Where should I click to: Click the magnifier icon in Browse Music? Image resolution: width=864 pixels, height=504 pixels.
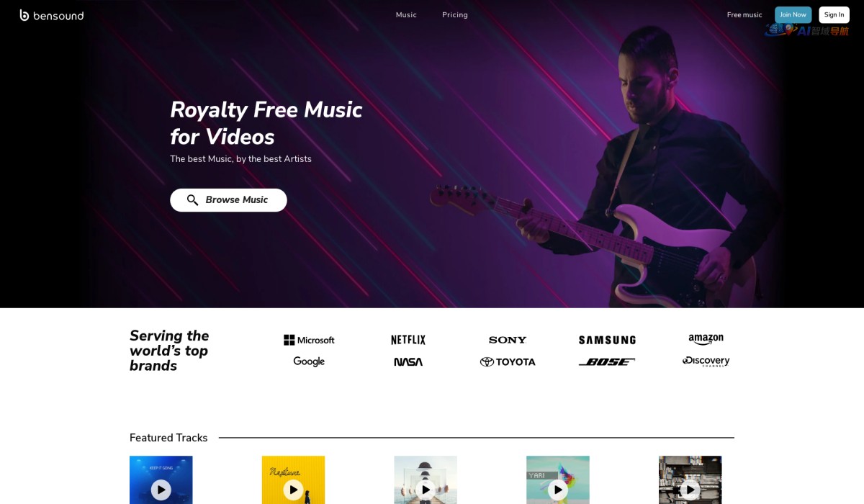[192, 200]
